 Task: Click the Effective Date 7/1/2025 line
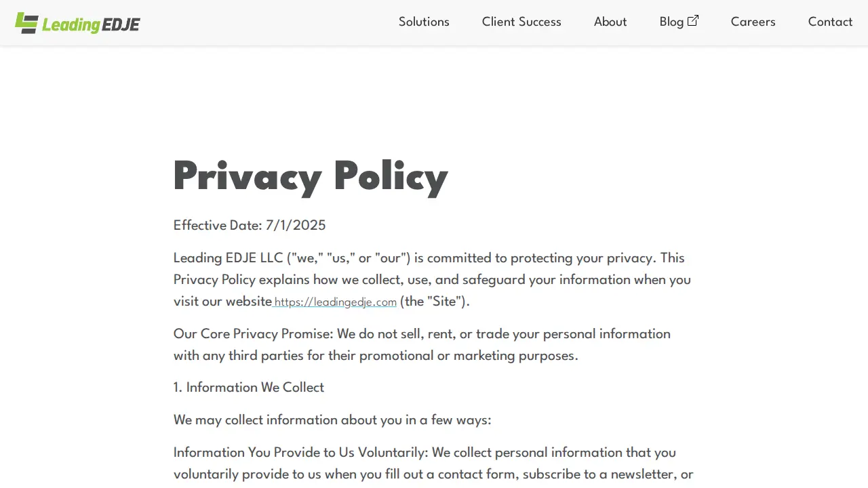point(250,226)
